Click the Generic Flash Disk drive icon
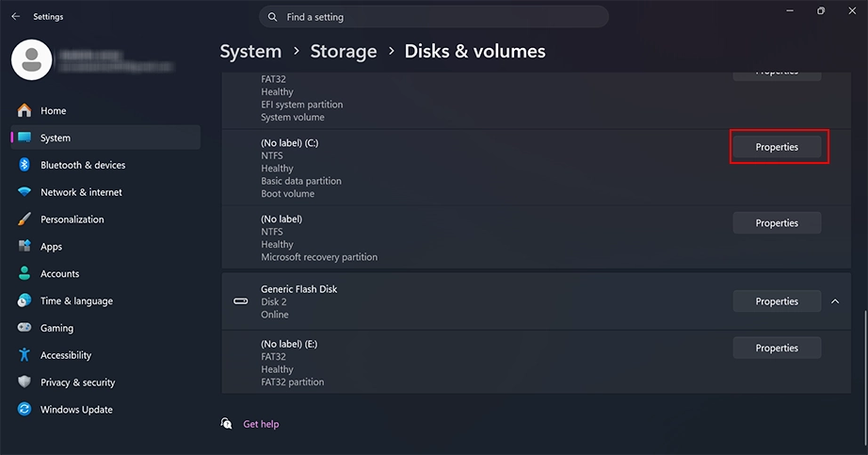 [241, 301]
